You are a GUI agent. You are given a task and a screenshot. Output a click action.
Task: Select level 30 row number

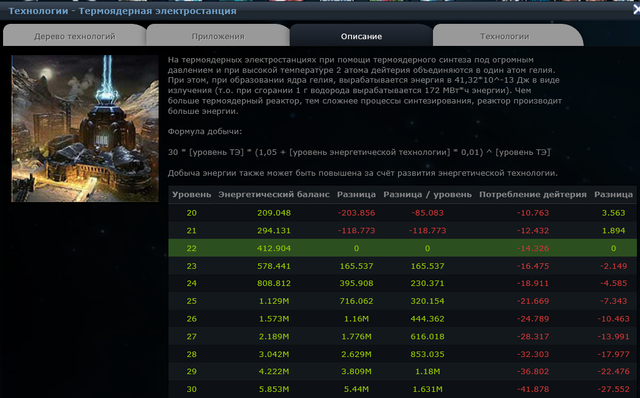tap(191, 389)
